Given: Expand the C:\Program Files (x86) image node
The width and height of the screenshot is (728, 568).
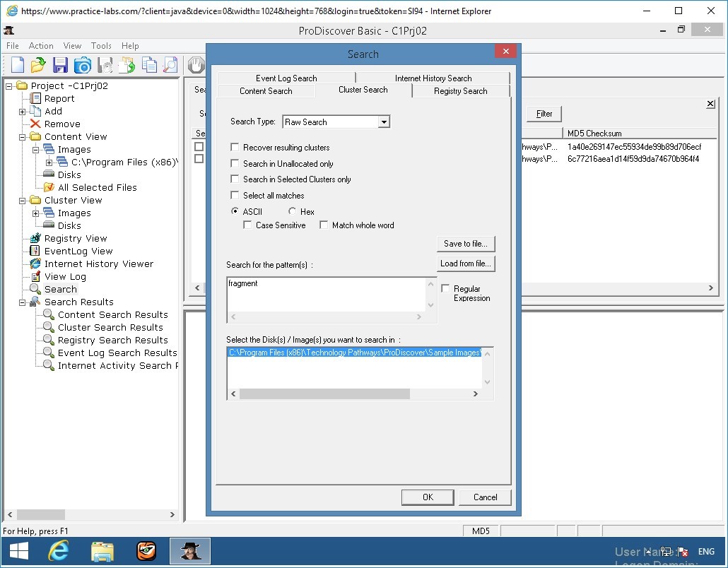Looking at the screenshot, I should (49, 162).
